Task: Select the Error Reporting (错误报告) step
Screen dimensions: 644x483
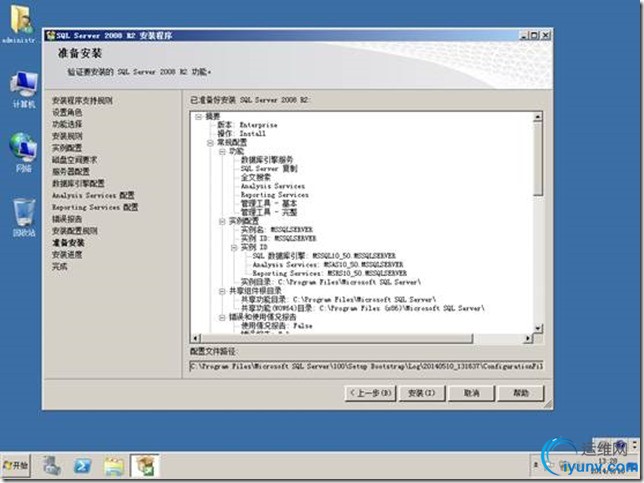Action: [x=67, y=219]
